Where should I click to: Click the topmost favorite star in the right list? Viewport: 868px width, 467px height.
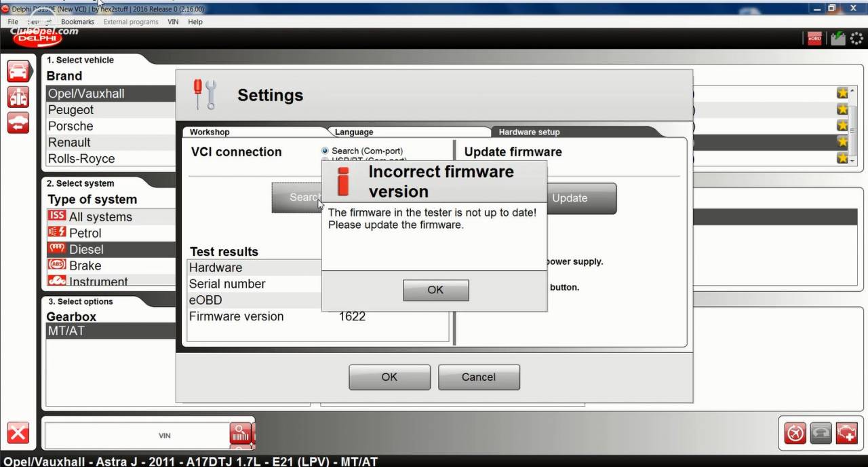tap(842, 93)
